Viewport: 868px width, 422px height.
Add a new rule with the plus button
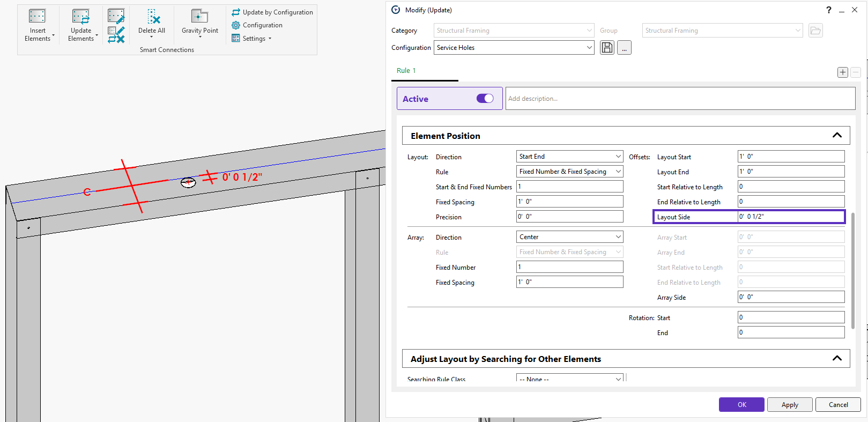point(842,72)
